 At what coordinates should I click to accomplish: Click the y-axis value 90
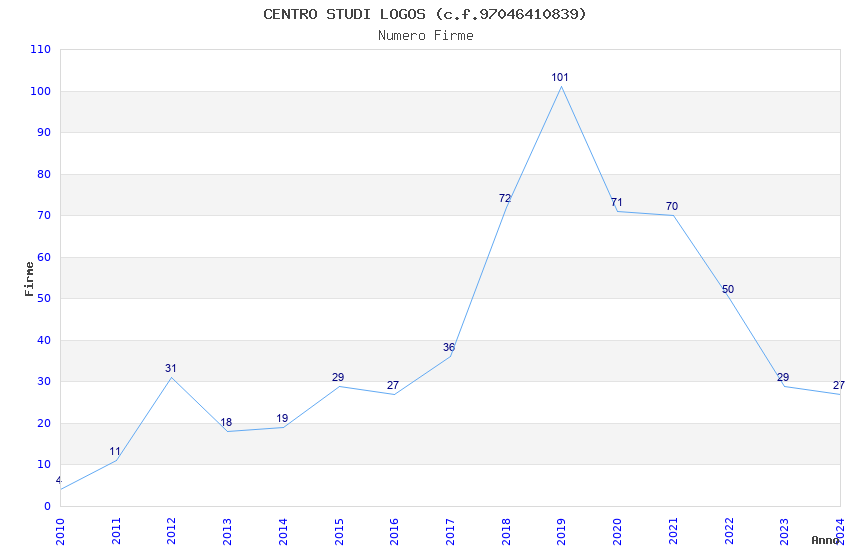pos(44,132)
